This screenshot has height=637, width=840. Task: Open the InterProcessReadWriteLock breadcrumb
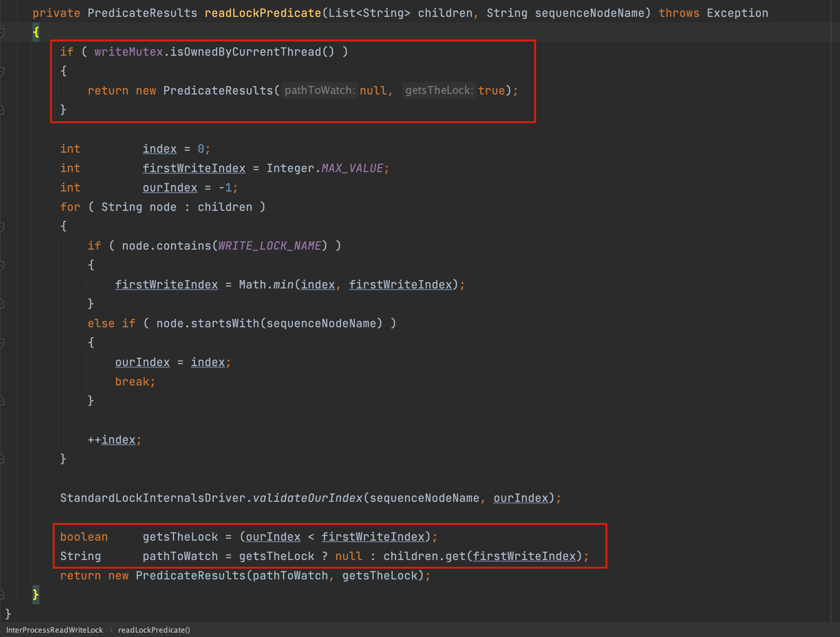[55, 630]
